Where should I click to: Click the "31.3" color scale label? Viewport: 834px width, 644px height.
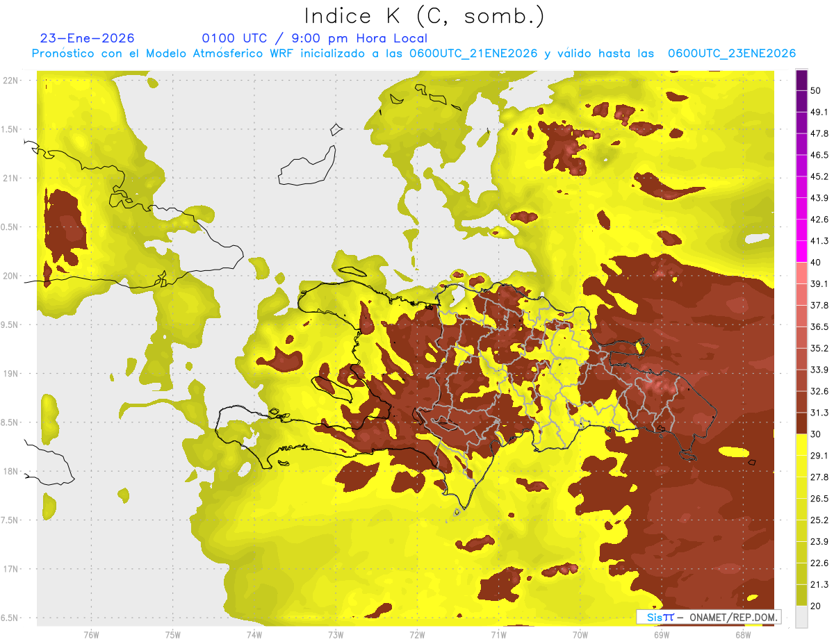click(819, 413)
